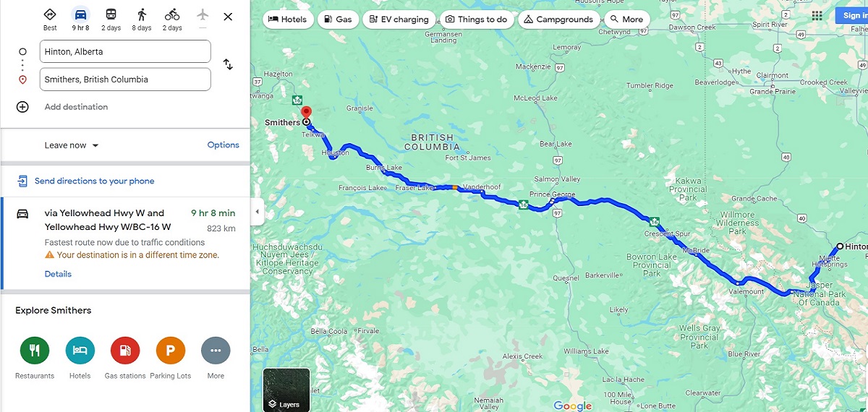Open the Layers map thumbnail
868x412 pixels.
[286, 390]
